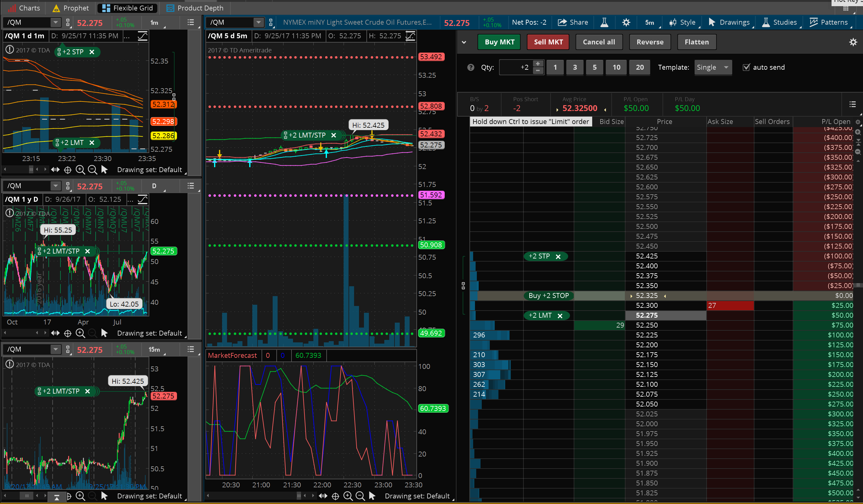
Task: Click the beaker icon in main chart toolbar
Action: point(604,23)
